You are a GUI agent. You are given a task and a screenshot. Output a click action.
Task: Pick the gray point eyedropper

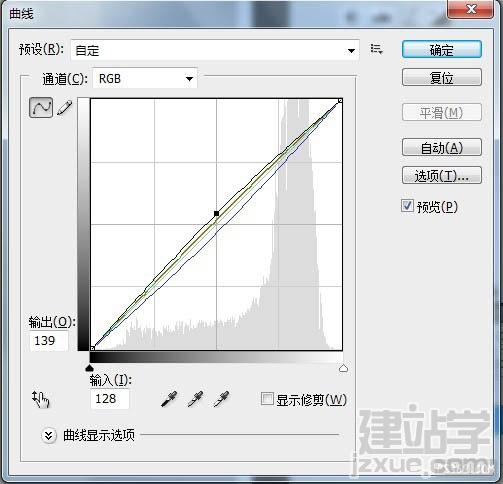[196, 399]
